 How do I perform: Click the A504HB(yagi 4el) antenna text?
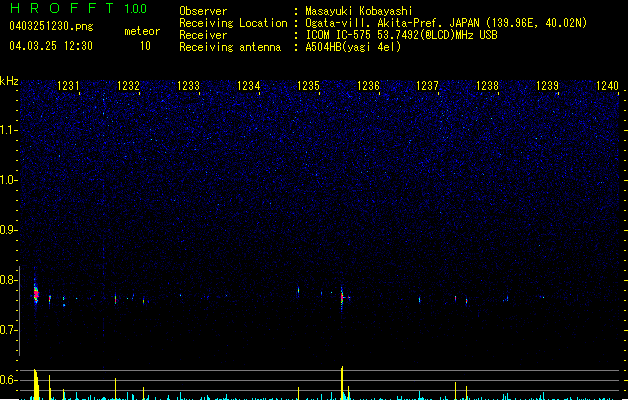[353, 47]
